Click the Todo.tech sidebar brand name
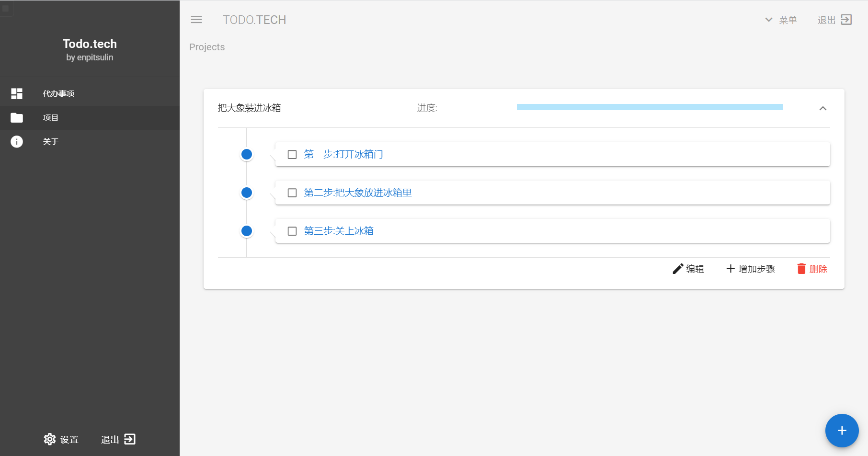The image size is (868, 456). [90, 44]
